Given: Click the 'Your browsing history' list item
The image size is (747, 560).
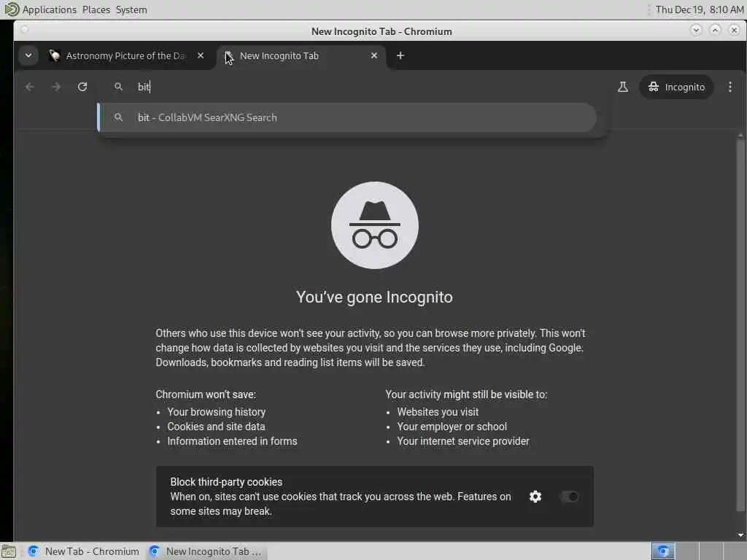Looking at the screenshot, I should (216, 412).
